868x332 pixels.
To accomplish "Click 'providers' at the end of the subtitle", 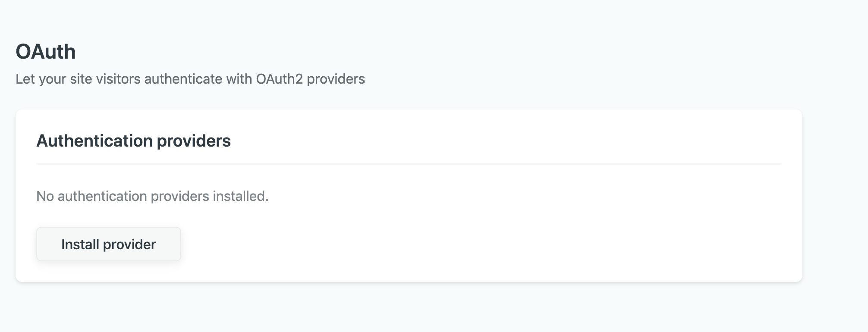I will coord(336,79).
